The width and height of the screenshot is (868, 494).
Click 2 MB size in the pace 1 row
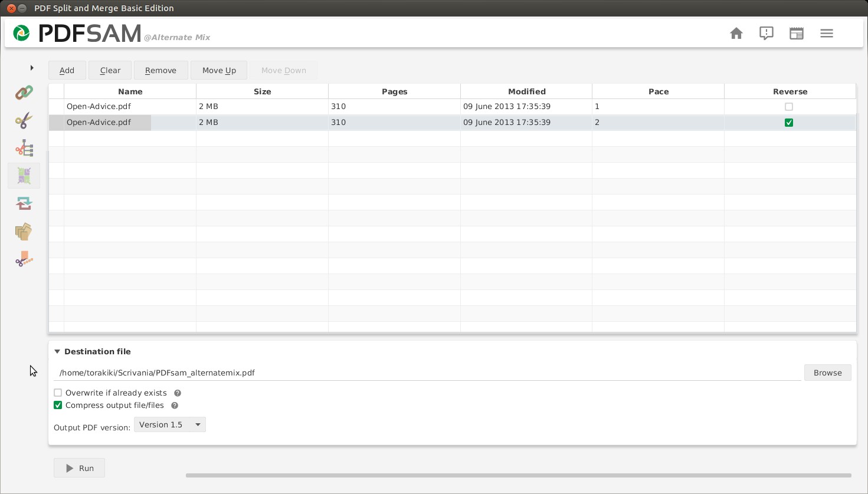click(x=208, y=107)
